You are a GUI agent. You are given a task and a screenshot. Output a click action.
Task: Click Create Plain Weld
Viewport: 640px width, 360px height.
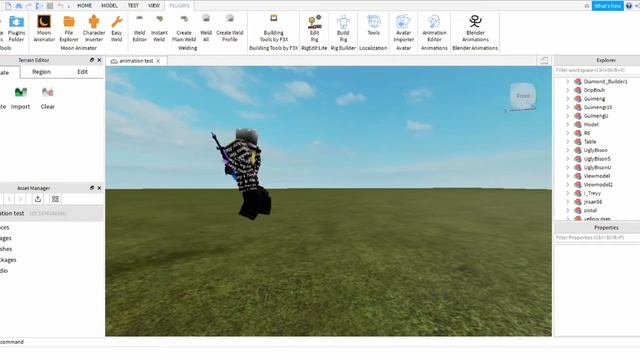(184, 29)
